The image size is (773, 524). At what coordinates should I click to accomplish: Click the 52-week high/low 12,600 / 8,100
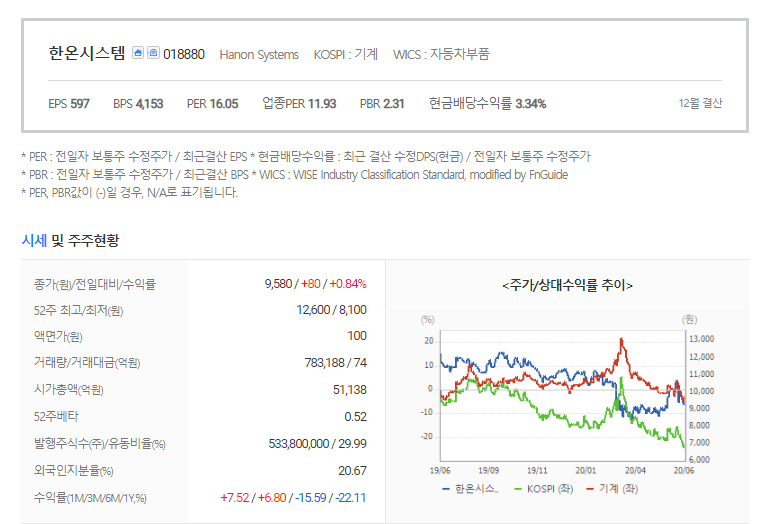point(331,310)
